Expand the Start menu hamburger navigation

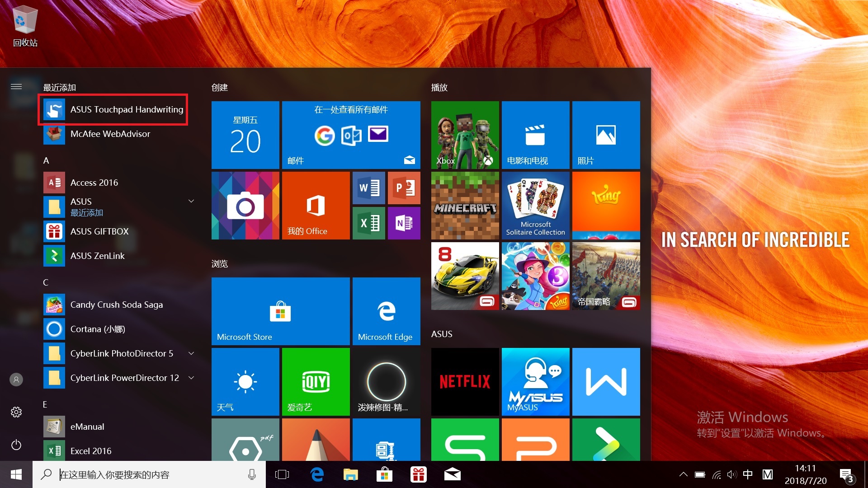point(16,86)
